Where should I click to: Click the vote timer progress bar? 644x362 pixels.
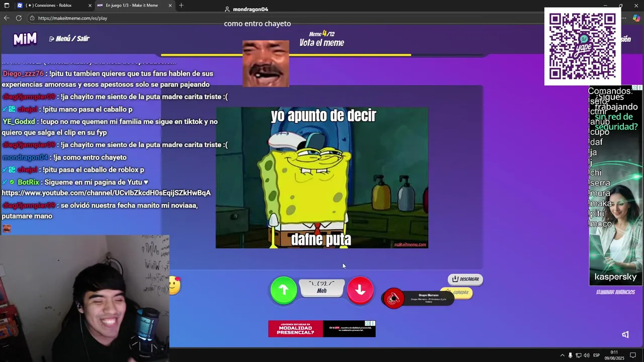coord(322,55)
